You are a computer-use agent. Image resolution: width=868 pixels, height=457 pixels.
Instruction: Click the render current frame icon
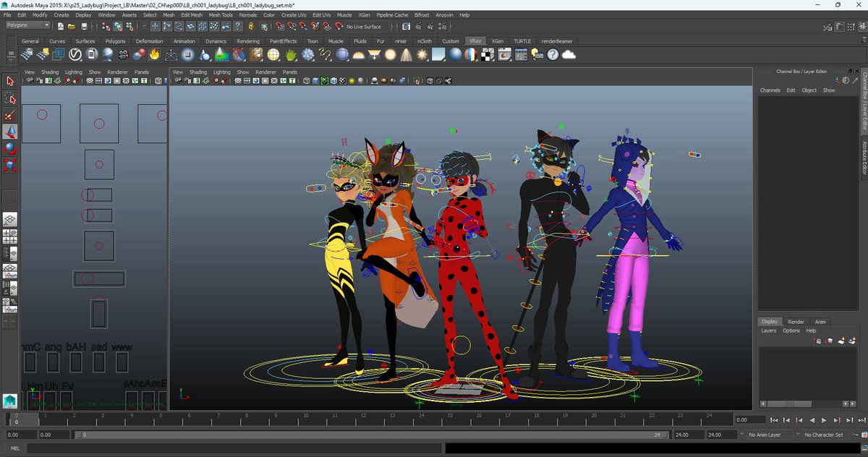tap(418, 25)
